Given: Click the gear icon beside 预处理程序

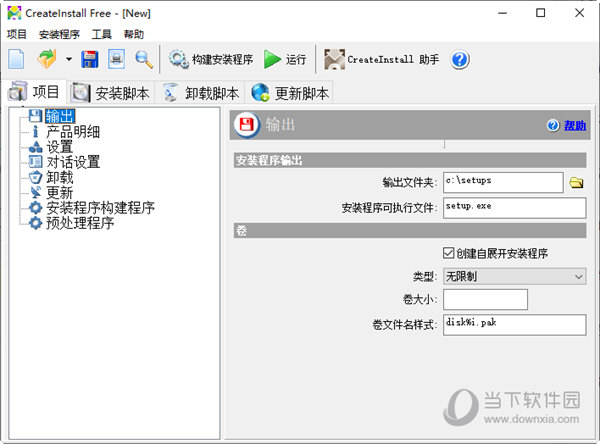Looking at the screenshot, I should coord(36,223).
